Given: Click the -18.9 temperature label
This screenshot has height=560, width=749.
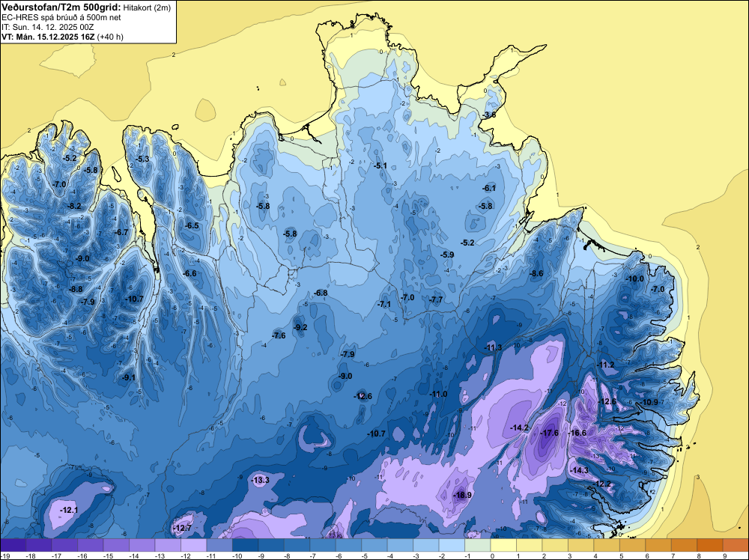Looking at the screenshot, I should point(462,495).
